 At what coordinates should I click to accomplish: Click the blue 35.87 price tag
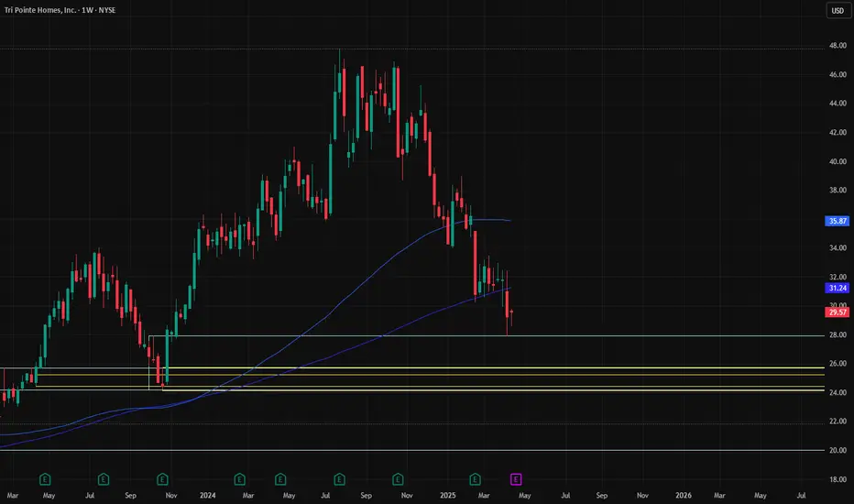[x=838, y=221]
